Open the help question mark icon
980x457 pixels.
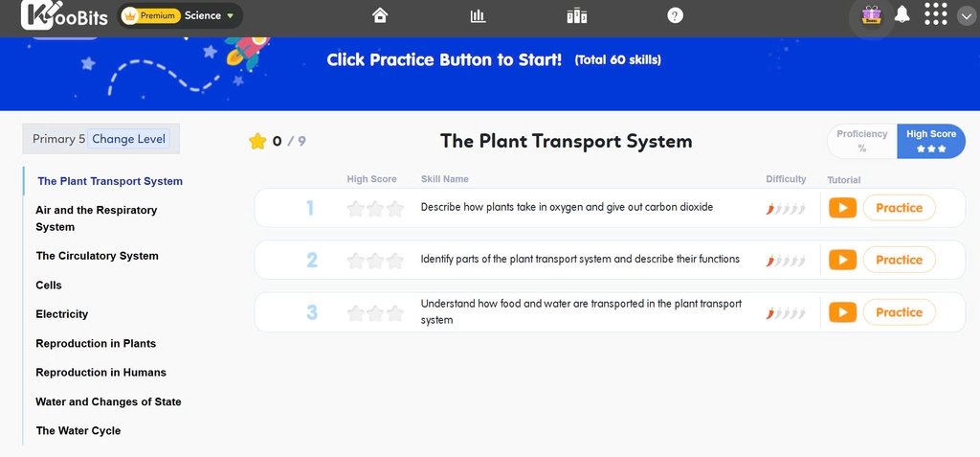675,15
